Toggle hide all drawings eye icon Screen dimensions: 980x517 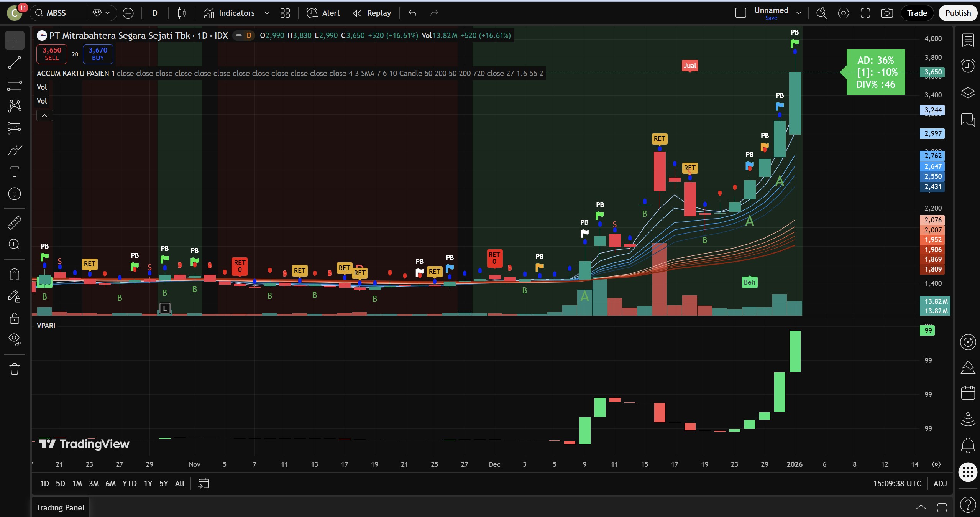click(x=15, y=339)
